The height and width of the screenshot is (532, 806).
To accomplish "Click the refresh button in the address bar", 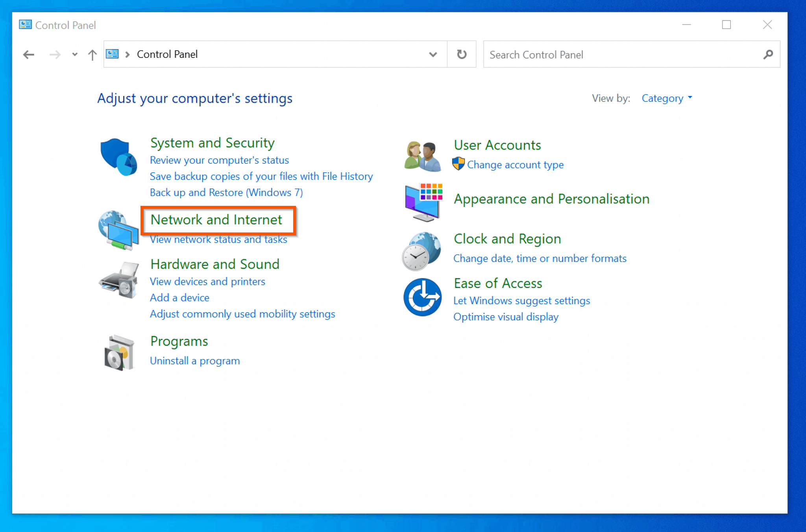I will [x=461, y=54].
